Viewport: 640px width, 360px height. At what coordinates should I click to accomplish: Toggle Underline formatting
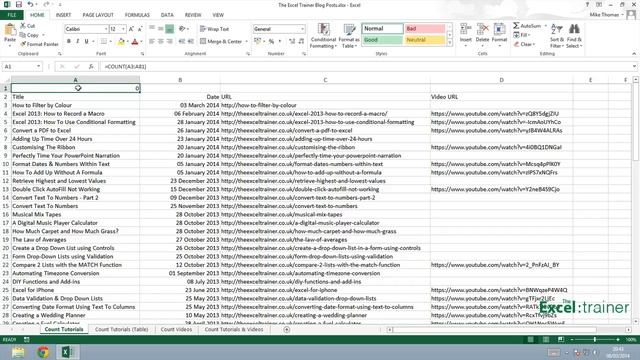[x=86, y=41]
